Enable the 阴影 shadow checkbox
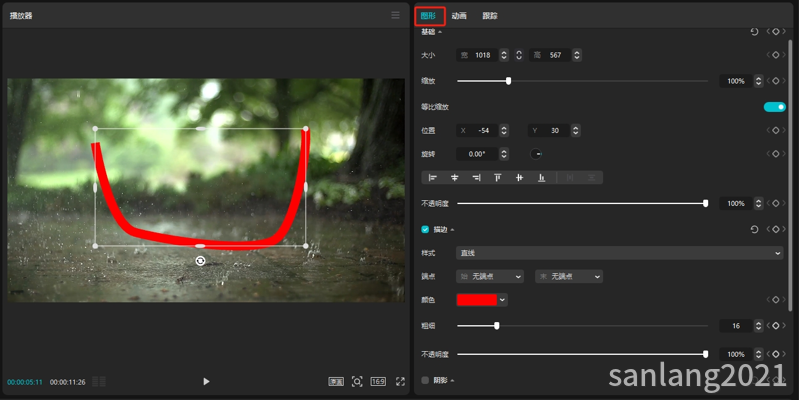The image size is (799, 400). (x=425, y=380)
